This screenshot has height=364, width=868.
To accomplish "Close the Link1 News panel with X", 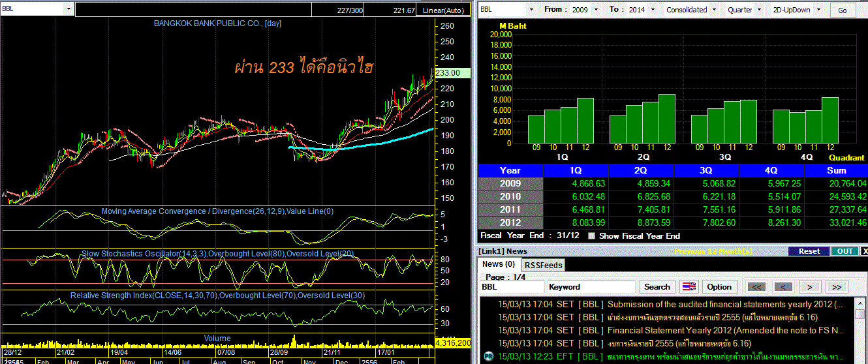I will [865, 251].
